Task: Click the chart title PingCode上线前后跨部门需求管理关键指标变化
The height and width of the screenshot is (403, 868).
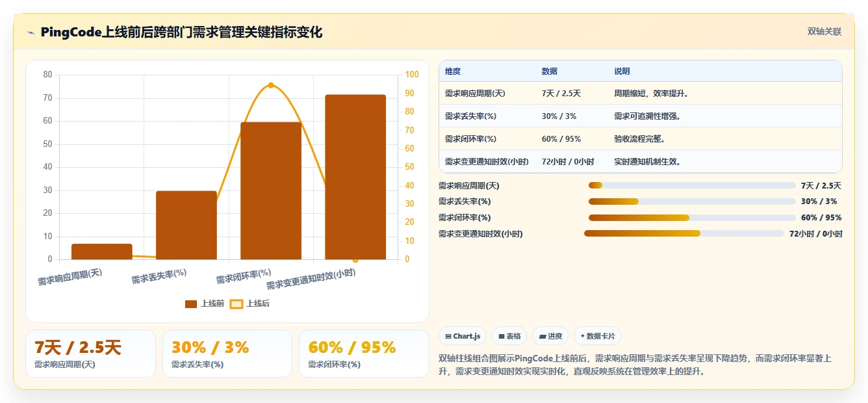Action: coord(181,32)
